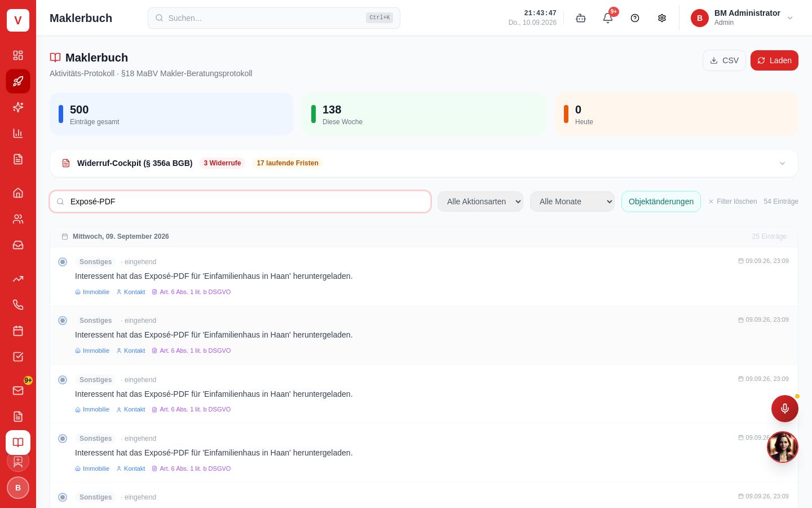Open the house icon in the sidebar
Image resolution: width=812 pixels, height=508 pixels.
coord(18,193)
